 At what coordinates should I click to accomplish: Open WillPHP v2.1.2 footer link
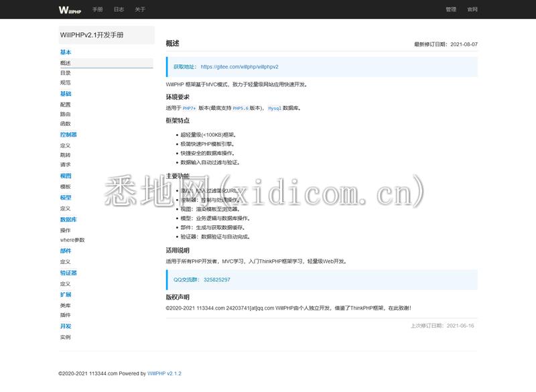coord(164,373)
